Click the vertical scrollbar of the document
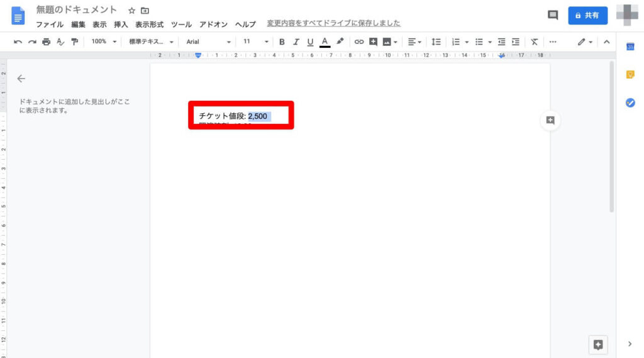The image size is (644, 358). (611, 137)
